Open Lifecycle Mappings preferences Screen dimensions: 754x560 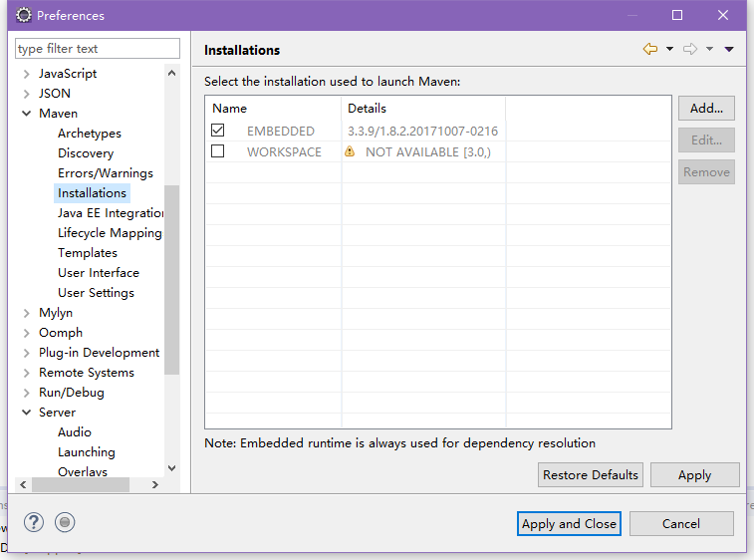point(111,233)
